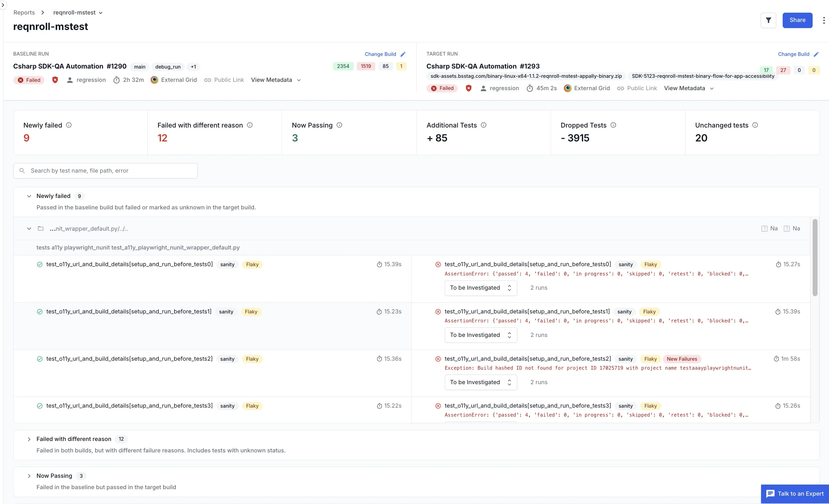Click the main branch tag
Viewport: 829px width, 504px height.
[x=140, y=67]
